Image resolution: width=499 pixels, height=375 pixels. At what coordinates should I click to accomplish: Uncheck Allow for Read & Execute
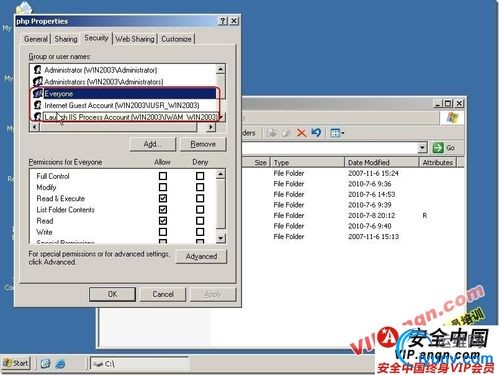[163, 198]
